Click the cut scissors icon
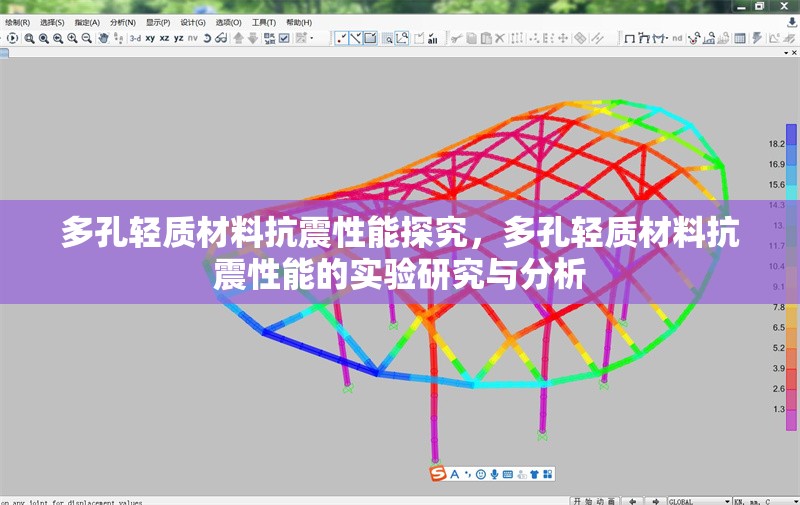This screenshot has height=505, width=800. click(x=457, y=38)
